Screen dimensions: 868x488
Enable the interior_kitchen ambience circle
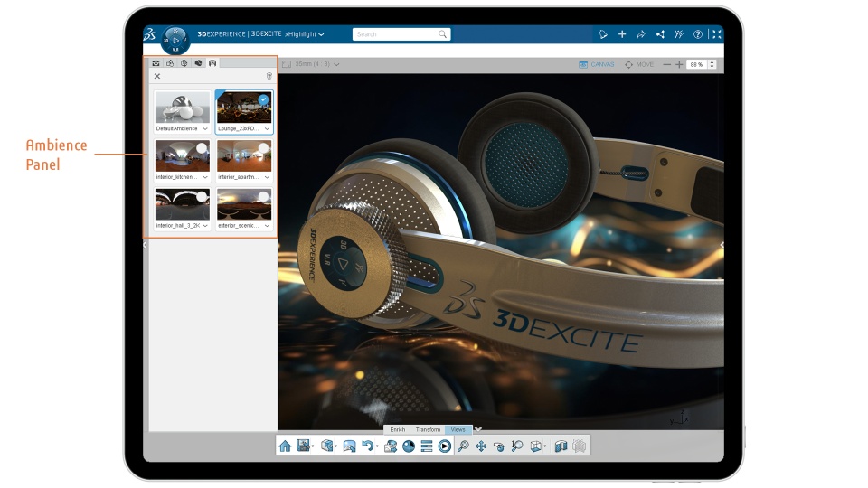click(202, 147)
